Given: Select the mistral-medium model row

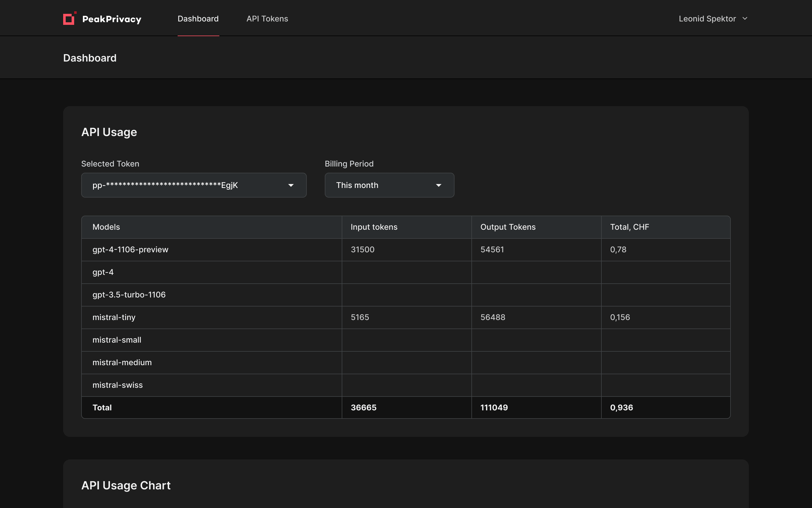Looking at the screenshot, I should coord(406,363).
